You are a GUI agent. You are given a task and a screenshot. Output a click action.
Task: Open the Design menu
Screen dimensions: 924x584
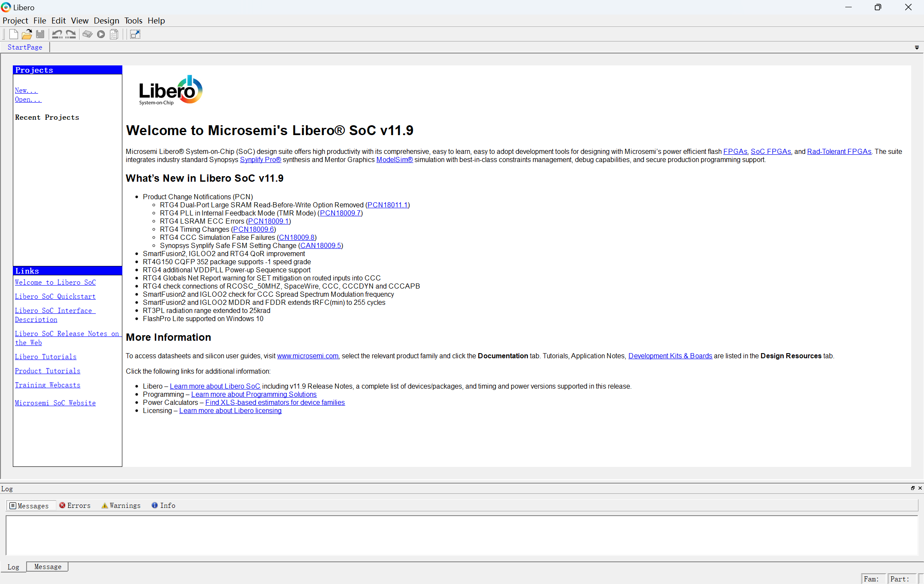(106, 21)
